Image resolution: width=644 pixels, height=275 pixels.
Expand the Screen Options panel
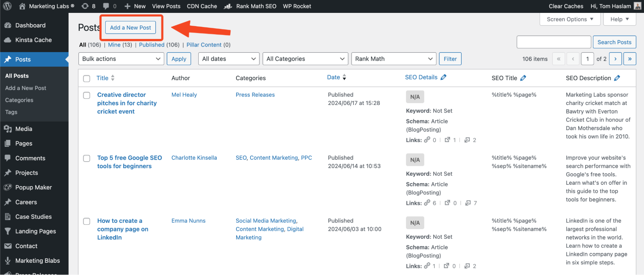pyautogui.click(x=570, y=19)
